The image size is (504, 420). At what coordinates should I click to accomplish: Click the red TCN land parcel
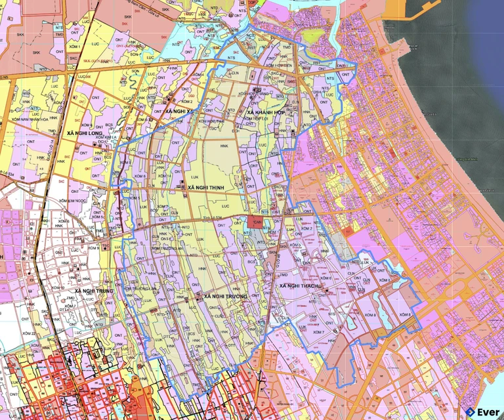[257, 222]
